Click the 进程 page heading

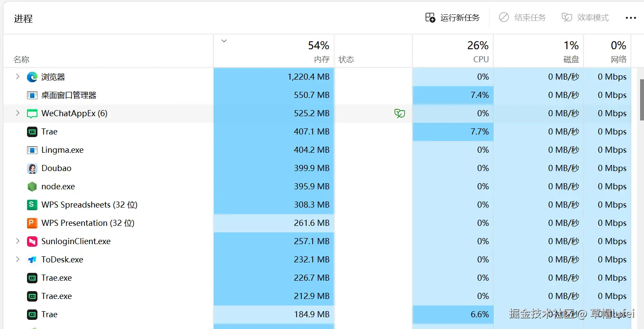pos(24,19)
